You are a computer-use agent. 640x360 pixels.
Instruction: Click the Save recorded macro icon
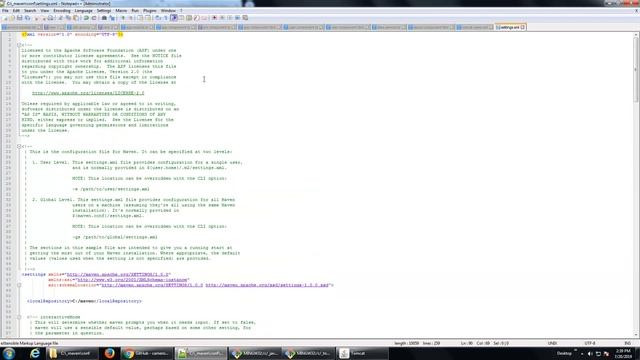click(x=245, y=18)
